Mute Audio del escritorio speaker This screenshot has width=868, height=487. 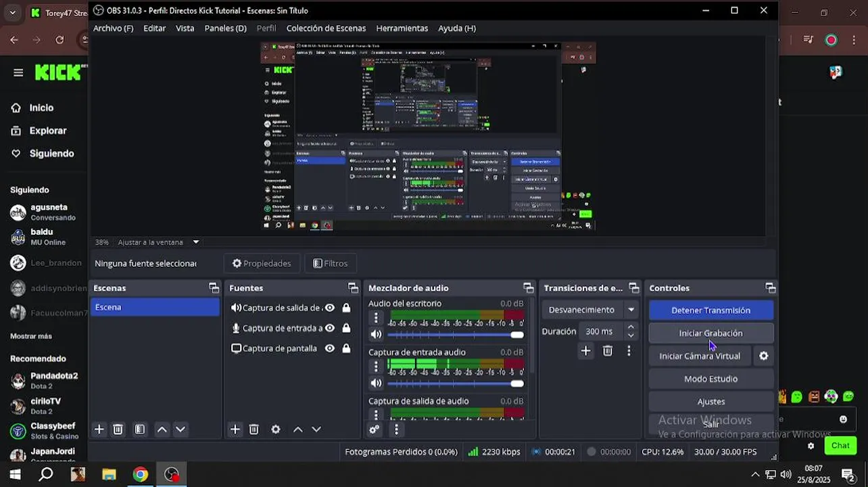(377, 334)
